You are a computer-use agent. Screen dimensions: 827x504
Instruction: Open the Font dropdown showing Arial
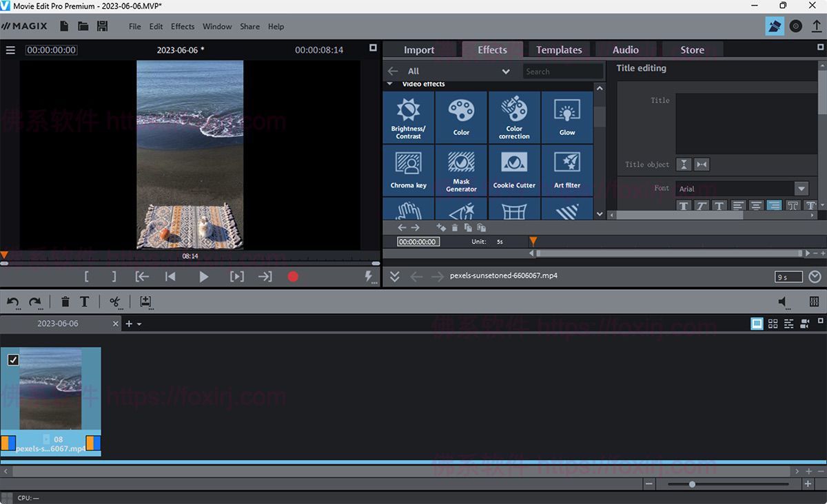click(800, 189)
